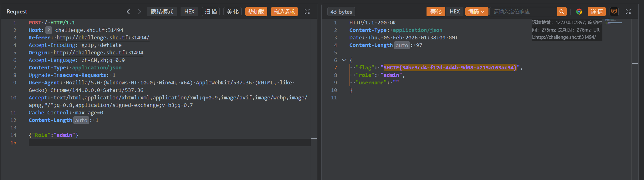
Task: Toggle HEX view in the response panel
Action: (455, 12)
